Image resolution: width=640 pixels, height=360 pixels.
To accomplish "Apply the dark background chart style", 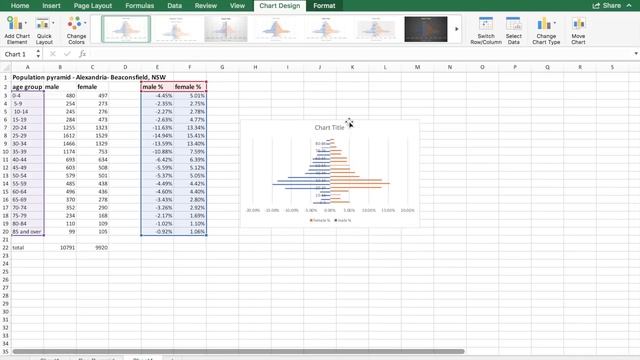I will [426, 29].
